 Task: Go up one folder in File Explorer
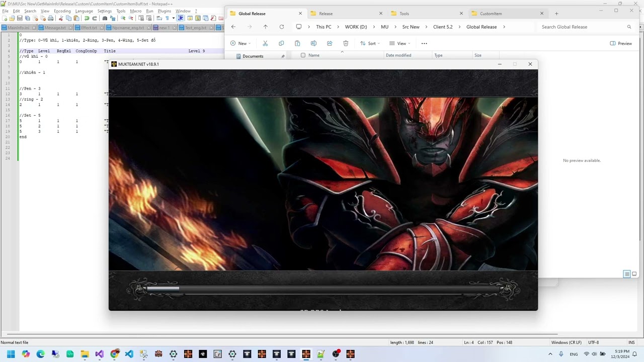(265, 27)
